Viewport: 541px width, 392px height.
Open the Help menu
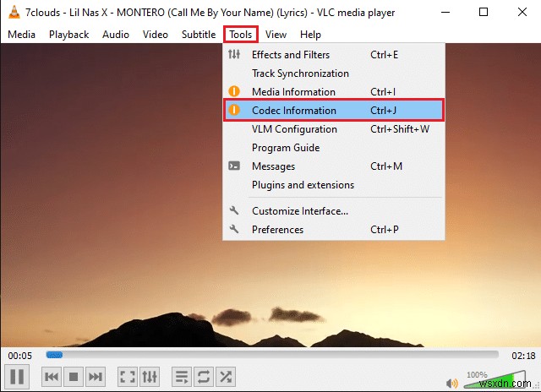click(x=310, y=35)
